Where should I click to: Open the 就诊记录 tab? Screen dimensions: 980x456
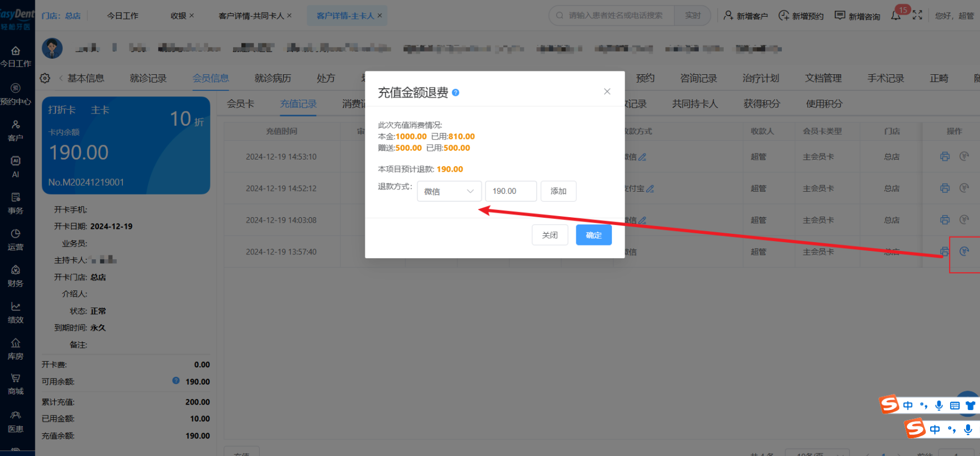pyautogui.click(x=148, y=78)
